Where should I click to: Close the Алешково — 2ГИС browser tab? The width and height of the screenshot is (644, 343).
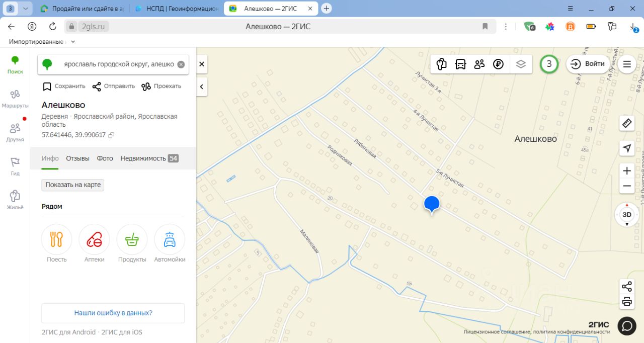point(311,9)
